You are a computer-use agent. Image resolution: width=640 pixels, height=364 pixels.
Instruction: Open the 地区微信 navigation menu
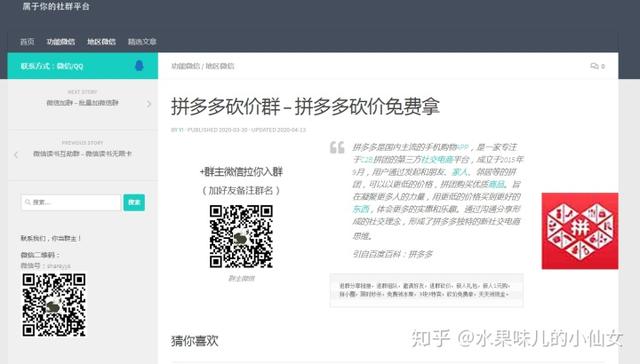(x=101, y=42)
